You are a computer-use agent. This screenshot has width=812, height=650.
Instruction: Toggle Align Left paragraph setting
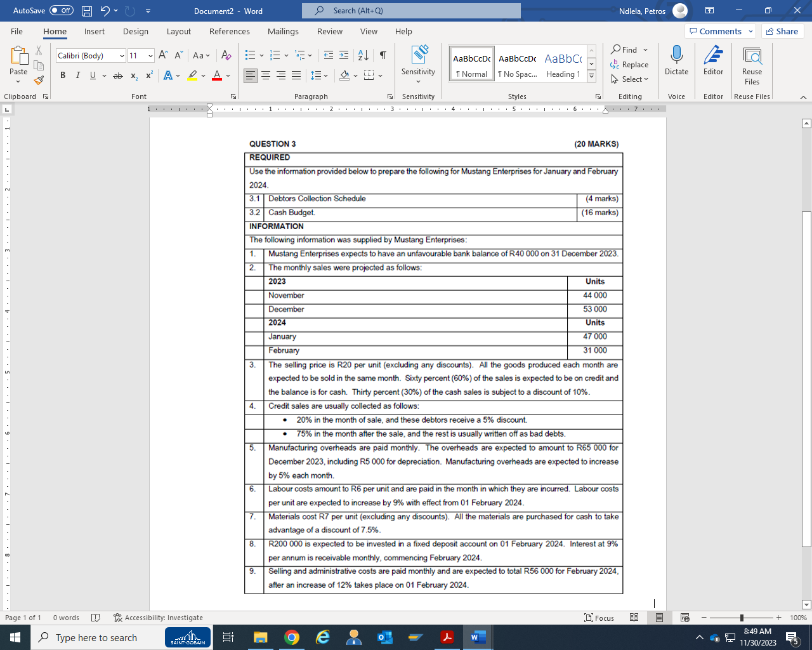251,76
